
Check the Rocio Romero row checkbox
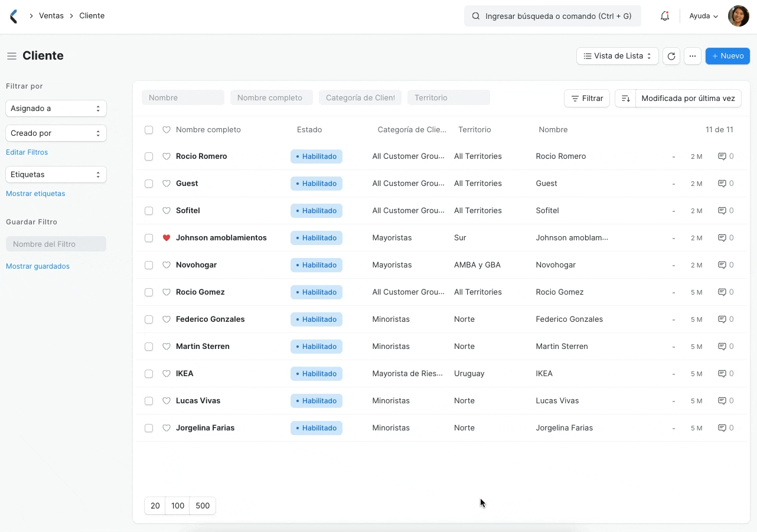coord(149,156)
